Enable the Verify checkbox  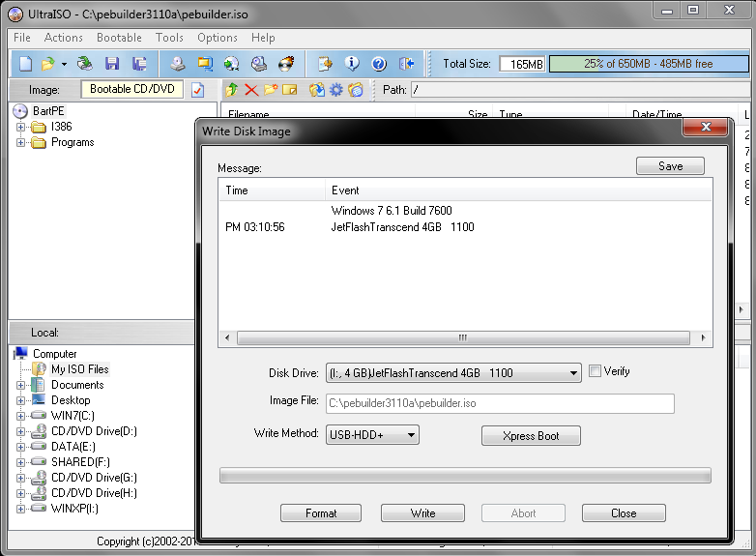point(595,370)
